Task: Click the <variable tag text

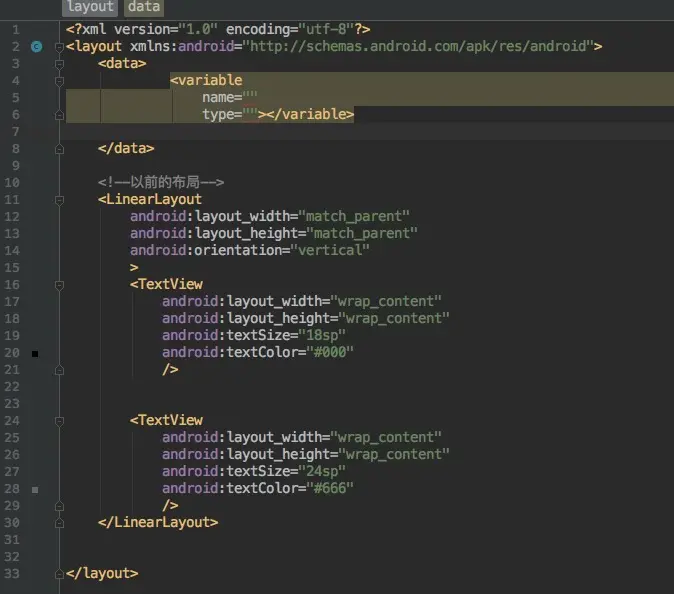Action: (206, 80)
